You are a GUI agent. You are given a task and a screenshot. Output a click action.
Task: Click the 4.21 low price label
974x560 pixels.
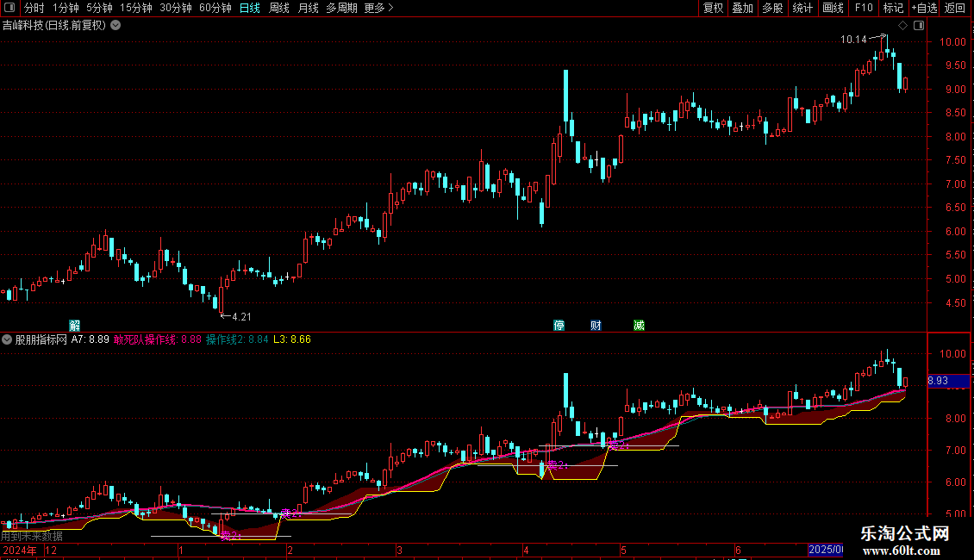(241, 317)
